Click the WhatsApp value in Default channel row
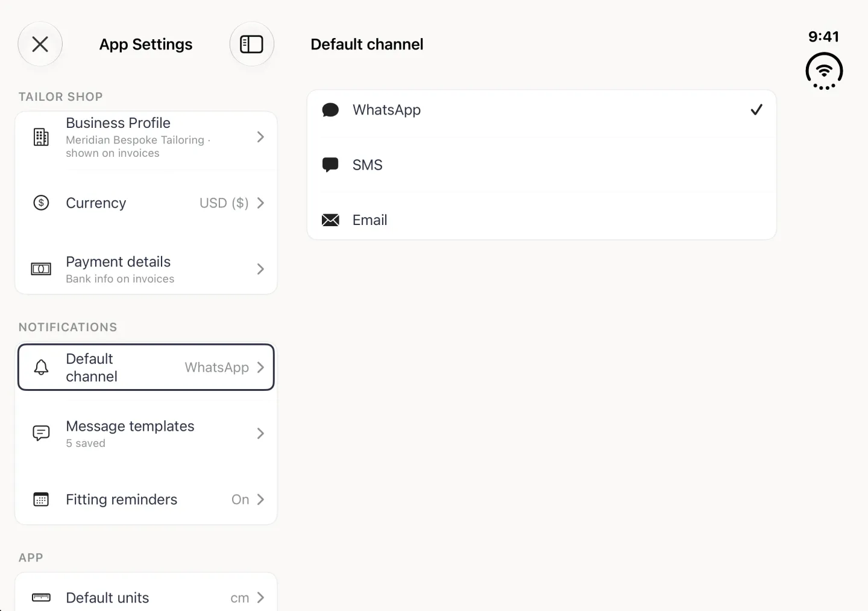This screenshot has width=868, height=611. point(216,367)
